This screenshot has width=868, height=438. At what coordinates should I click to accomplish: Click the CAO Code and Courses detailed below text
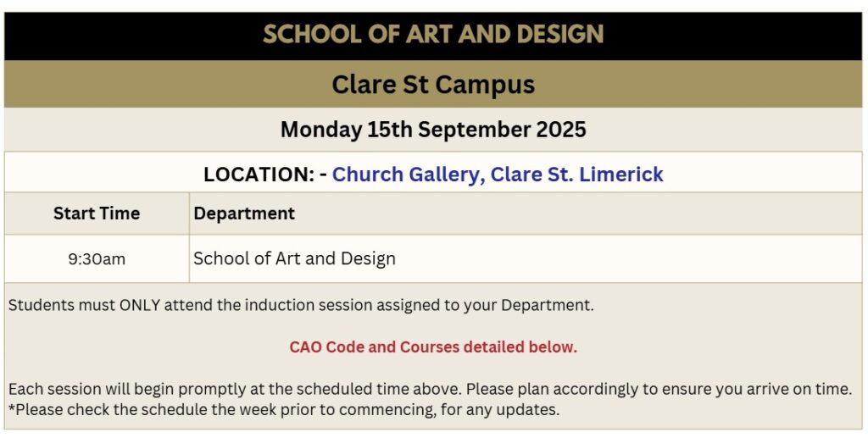[433, 347]
